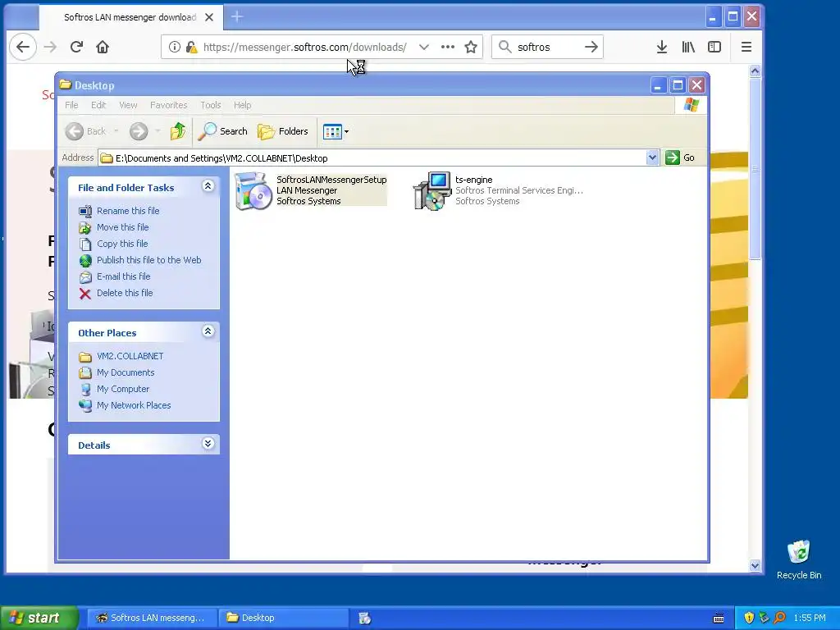Click the Firefox page scrollbar down arrow
This screenshot has height=630, width=840.
755,566
